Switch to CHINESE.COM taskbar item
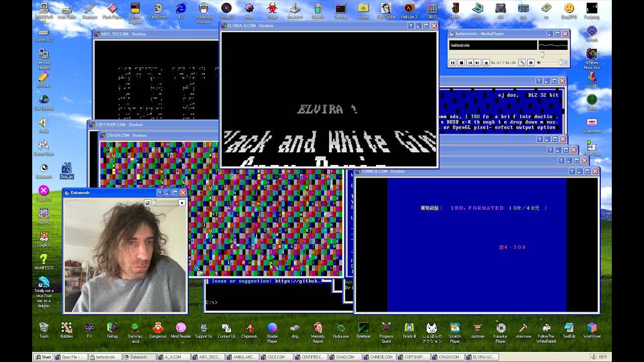Viewport: 644px width, 362px height. [378, 357]
